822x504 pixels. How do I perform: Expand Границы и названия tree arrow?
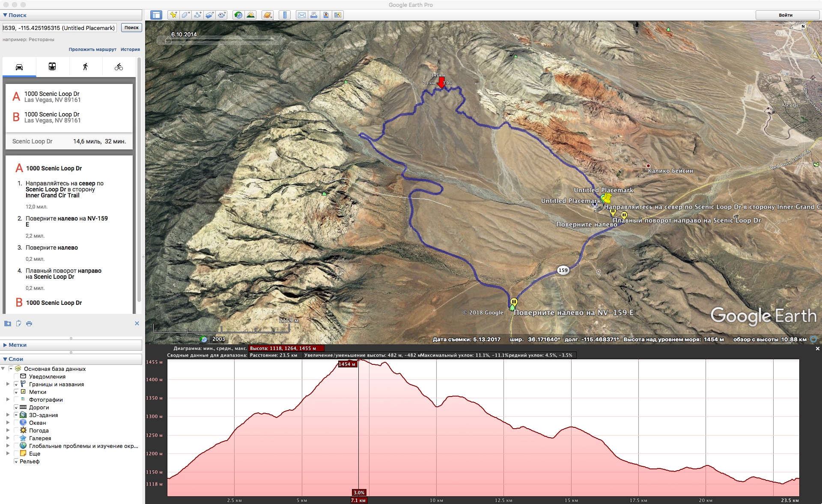click(8, 384)
